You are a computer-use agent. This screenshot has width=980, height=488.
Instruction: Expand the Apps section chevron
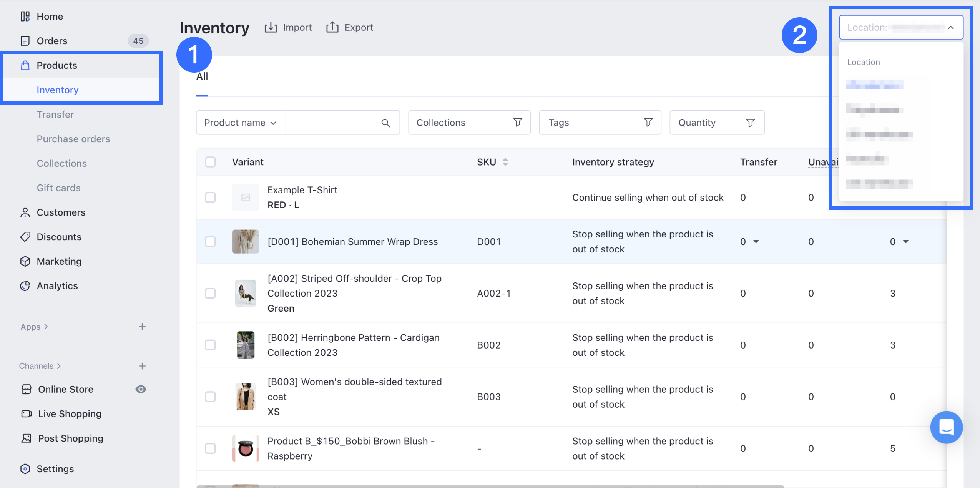coord(46,327)
